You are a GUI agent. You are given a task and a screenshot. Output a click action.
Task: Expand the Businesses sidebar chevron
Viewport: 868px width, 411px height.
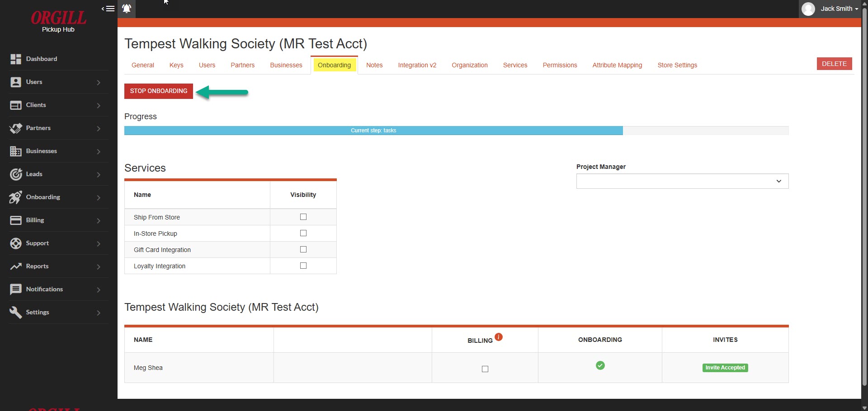tap(99, 152)
